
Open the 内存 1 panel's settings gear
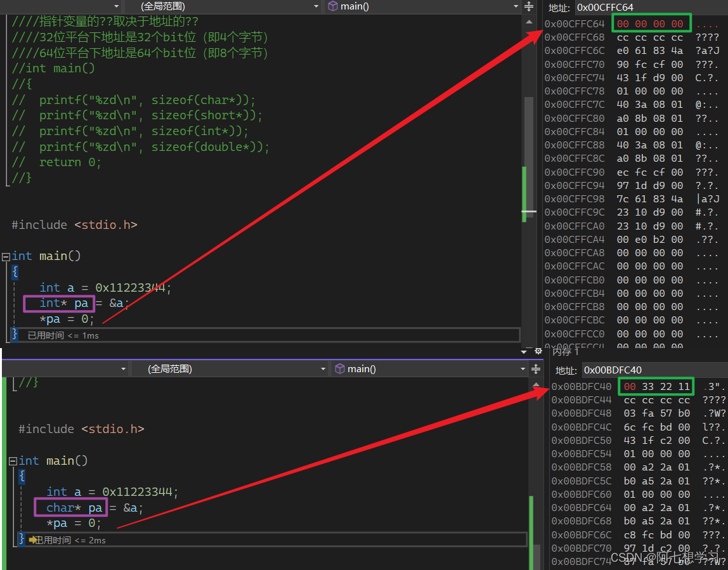point(538,351)
